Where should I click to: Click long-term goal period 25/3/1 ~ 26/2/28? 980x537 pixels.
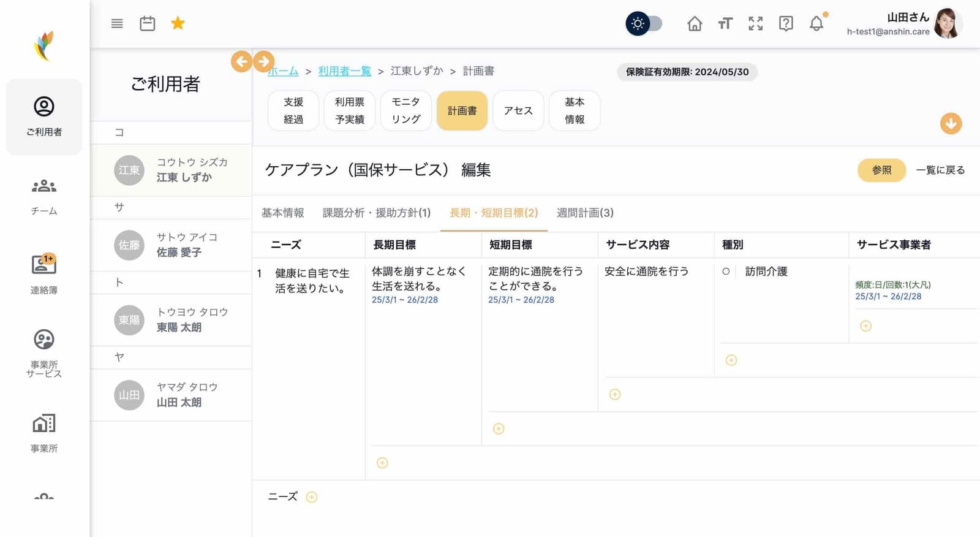pos(405,300)
